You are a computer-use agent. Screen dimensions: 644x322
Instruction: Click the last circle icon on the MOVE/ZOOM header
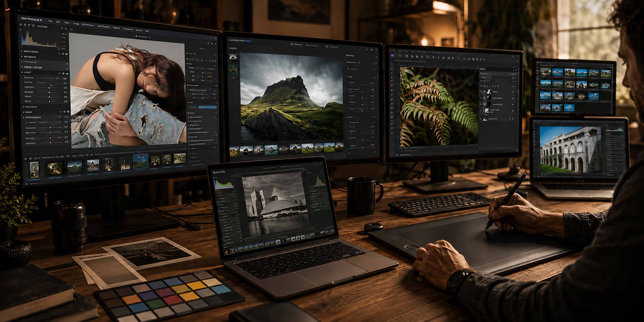click(67, 54)
